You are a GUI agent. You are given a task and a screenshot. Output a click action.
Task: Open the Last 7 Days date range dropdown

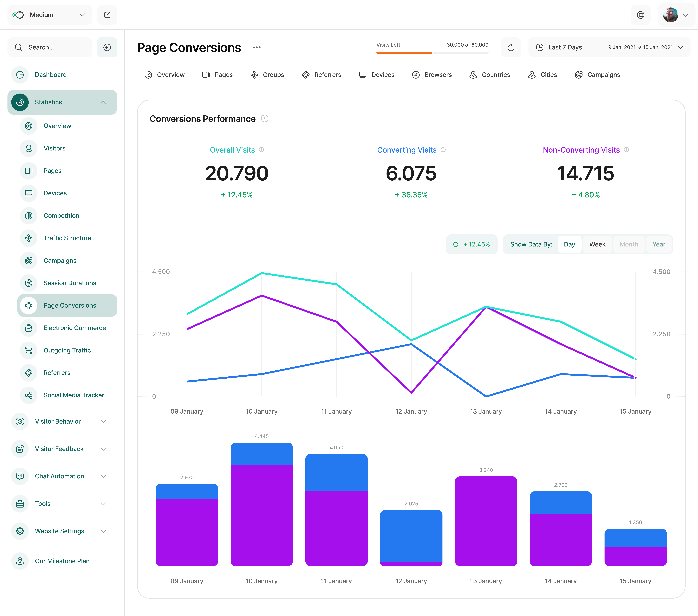609,47
